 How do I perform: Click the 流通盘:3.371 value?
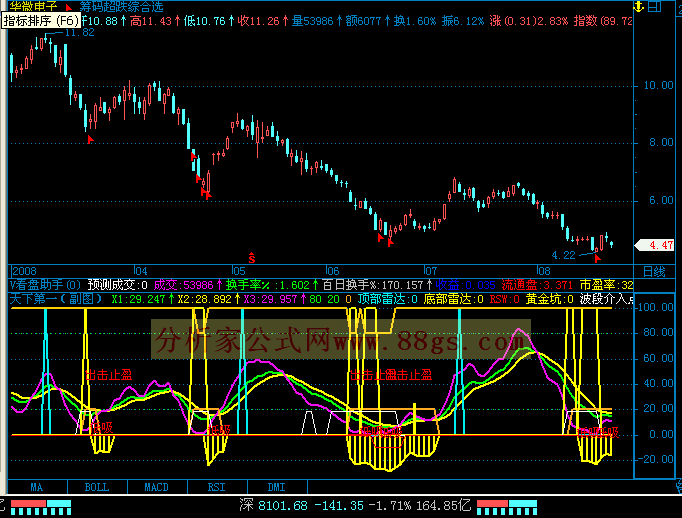(537, 285)
